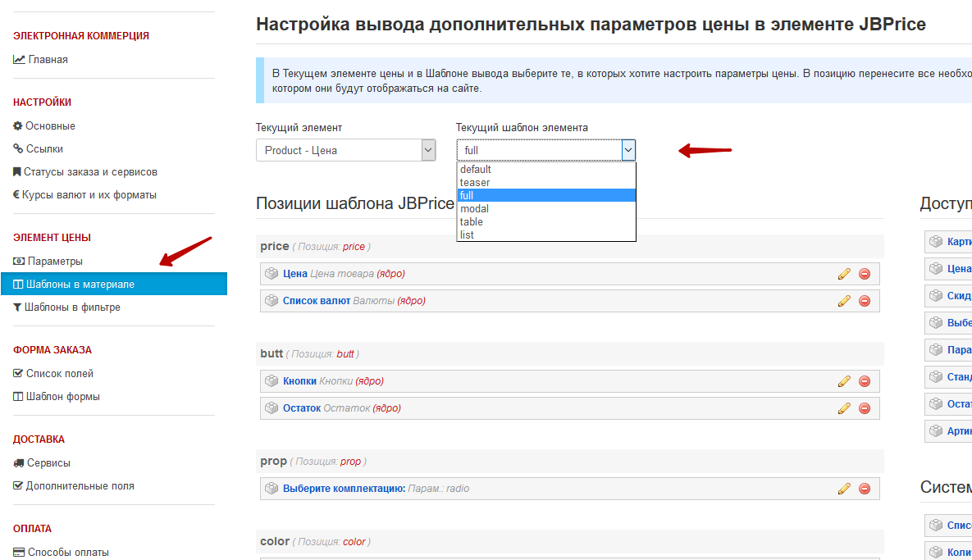Edit the Выберите комплектацию element with pencil
Image resolution: width=972 pixels, height=560 pixels.
844,489
